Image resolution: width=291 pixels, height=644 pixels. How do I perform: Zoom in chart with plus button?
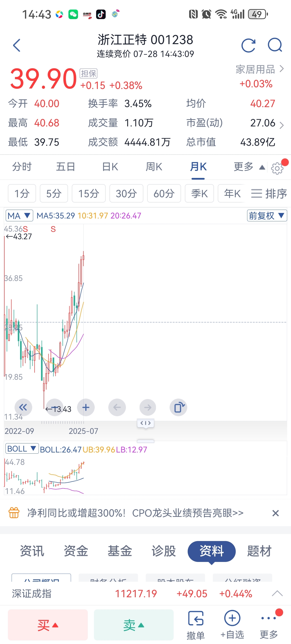pos(86,407)
